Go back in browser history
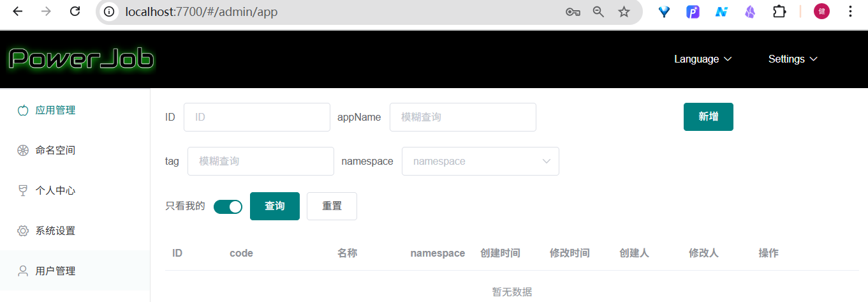 17,11
